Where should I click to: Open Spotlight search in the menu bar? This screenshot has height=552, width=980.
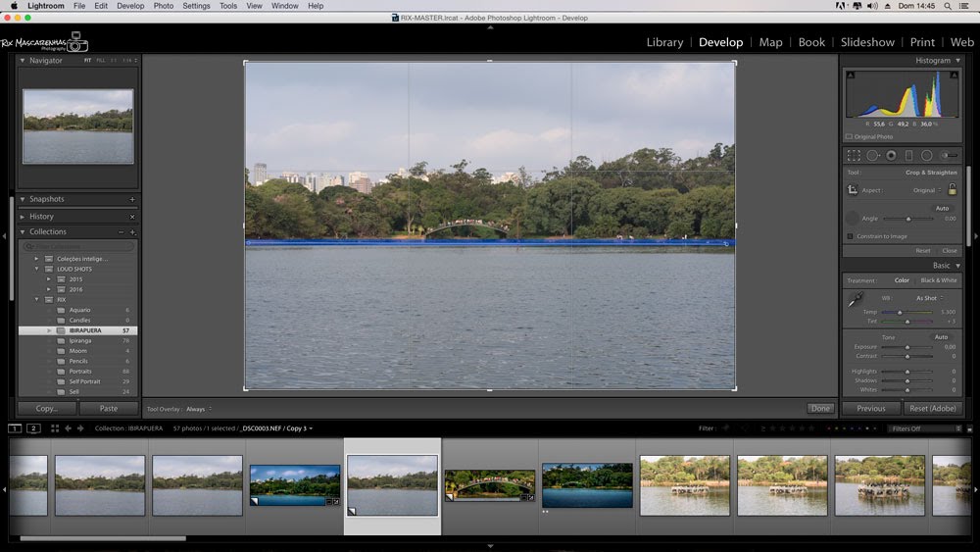[x=948, y=6]
